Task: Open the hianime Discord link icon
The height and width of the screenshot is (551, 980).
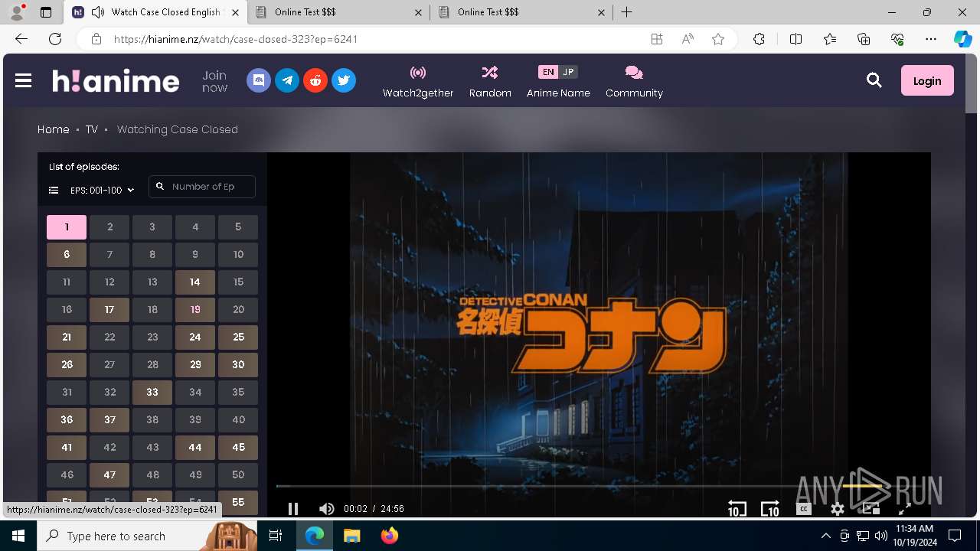Action: pos(259,80)
